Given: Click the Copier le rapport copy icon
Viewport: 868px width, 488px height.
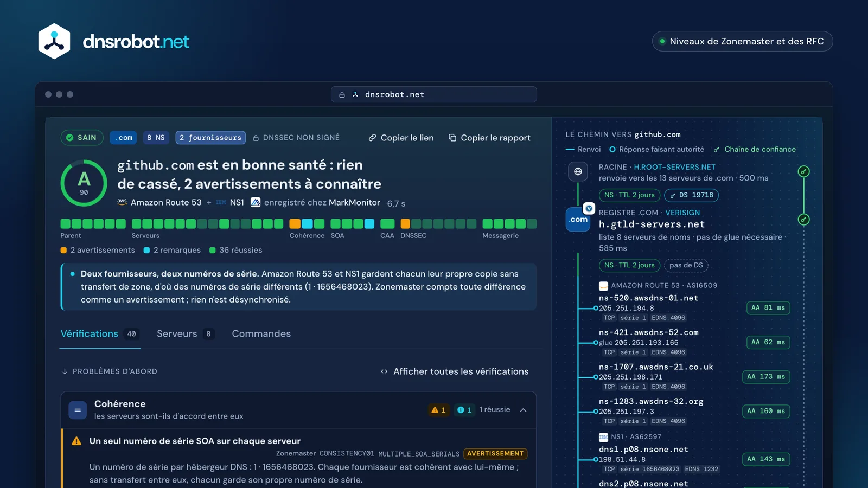Looking at the screenshot, I should [452, 138].
